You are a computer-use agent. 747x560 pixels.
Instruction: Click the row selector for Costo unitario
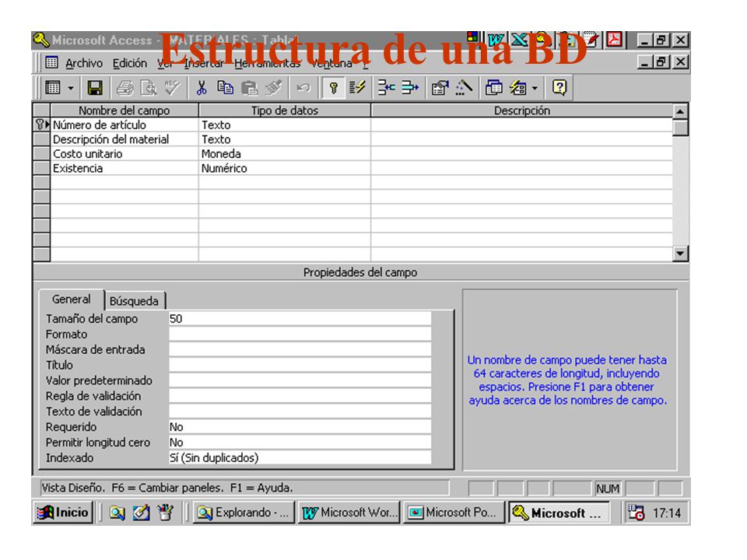(x=42, y=154)
